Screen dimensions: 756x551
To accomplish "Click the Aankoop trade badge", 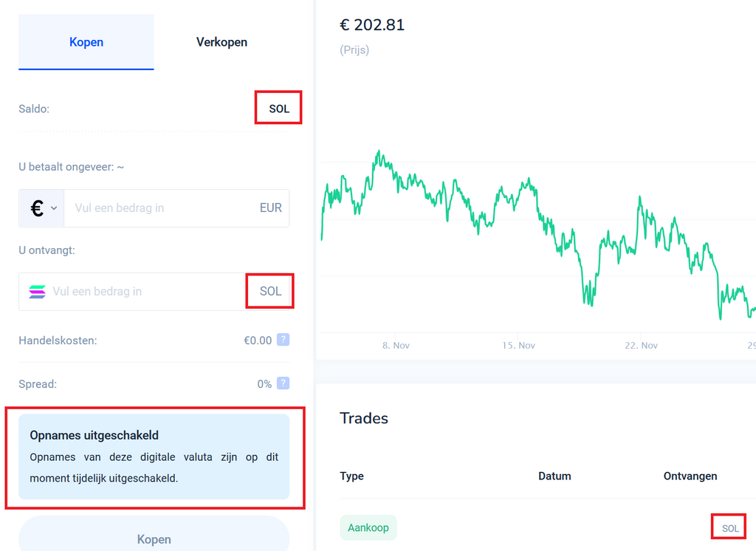I will pyautogui.click(x=368, y=527).
